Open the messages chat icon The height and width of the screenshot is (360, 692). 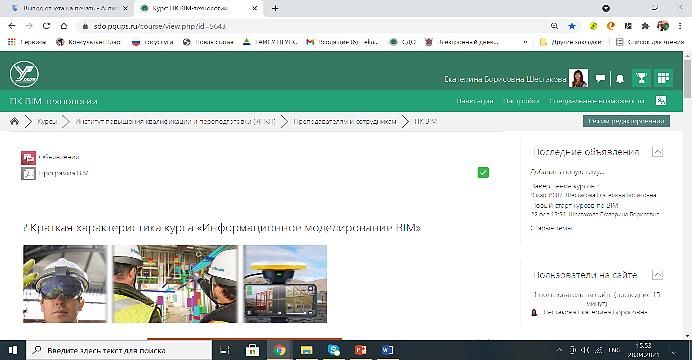(600, 79)
